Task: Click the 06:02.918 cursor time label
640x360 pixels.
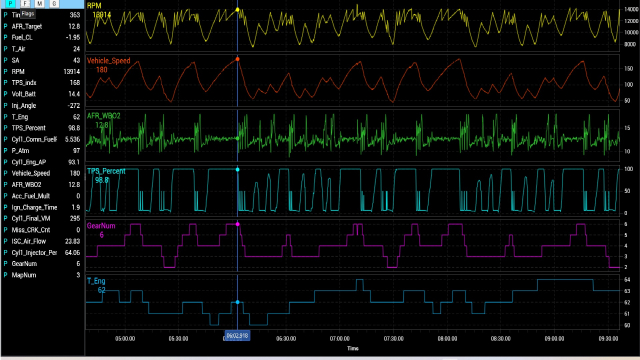Action: (x=237, y=336)
